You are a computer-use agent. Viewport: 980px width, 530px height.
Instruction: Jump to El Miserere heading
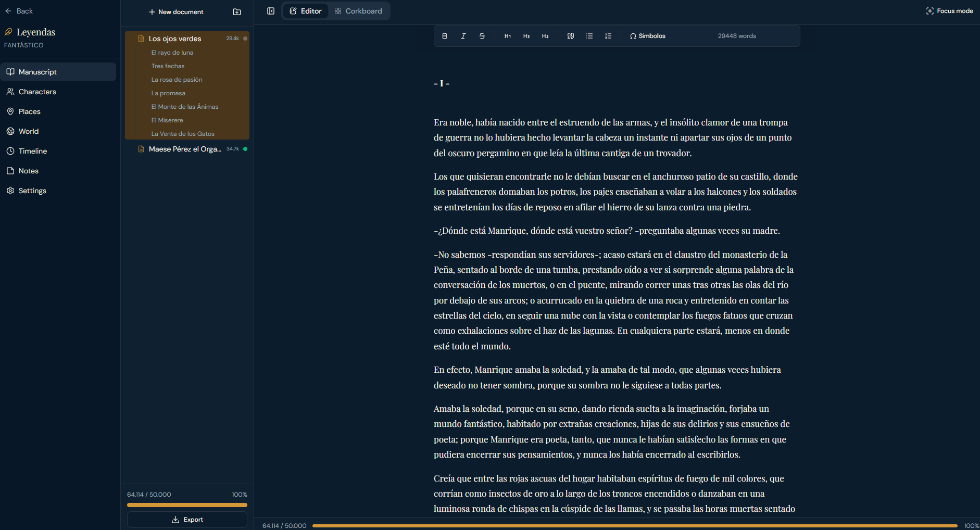(167, 120)
